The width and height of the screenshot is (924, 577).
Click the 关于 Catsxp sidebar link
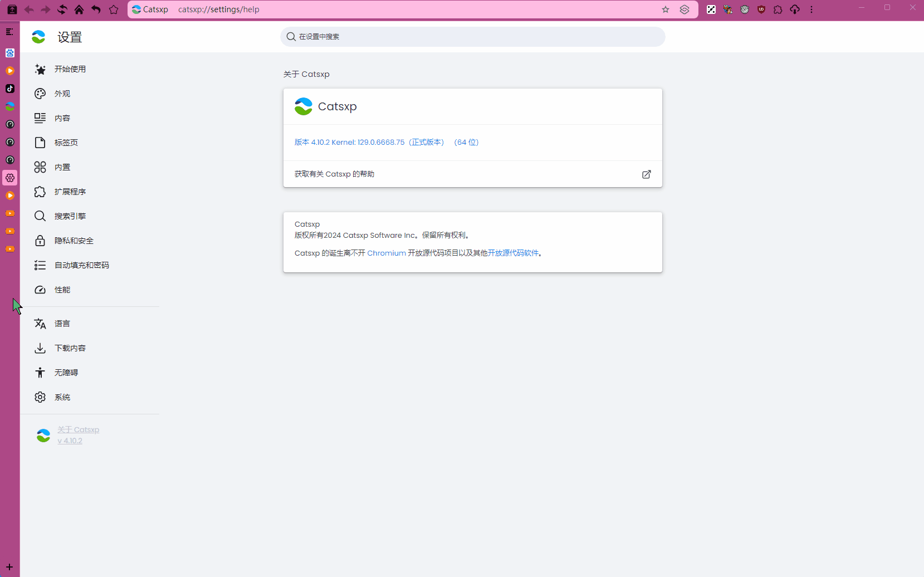[x=79, y=430]
